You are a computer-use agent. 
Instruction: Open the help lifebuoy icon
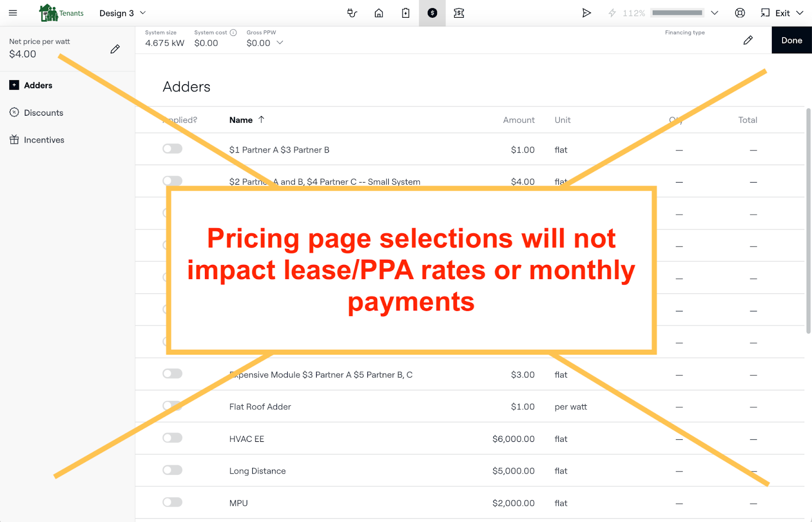pos(740,13)
